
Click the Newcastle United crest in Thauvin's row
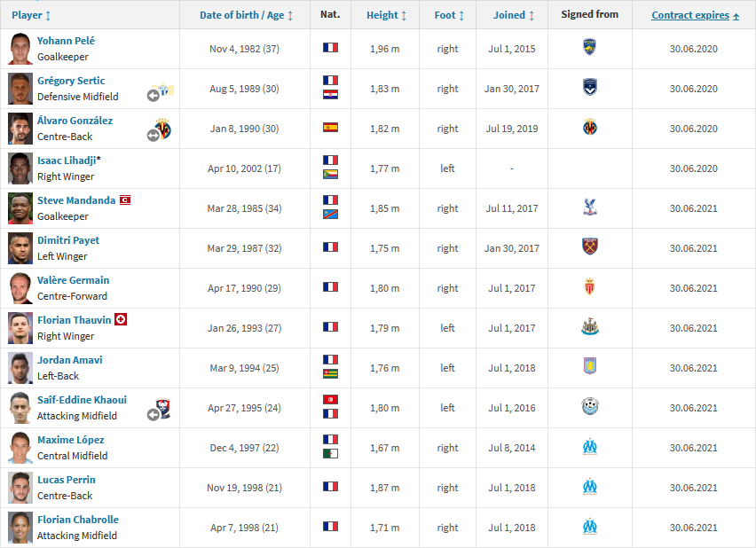(590, 327)
